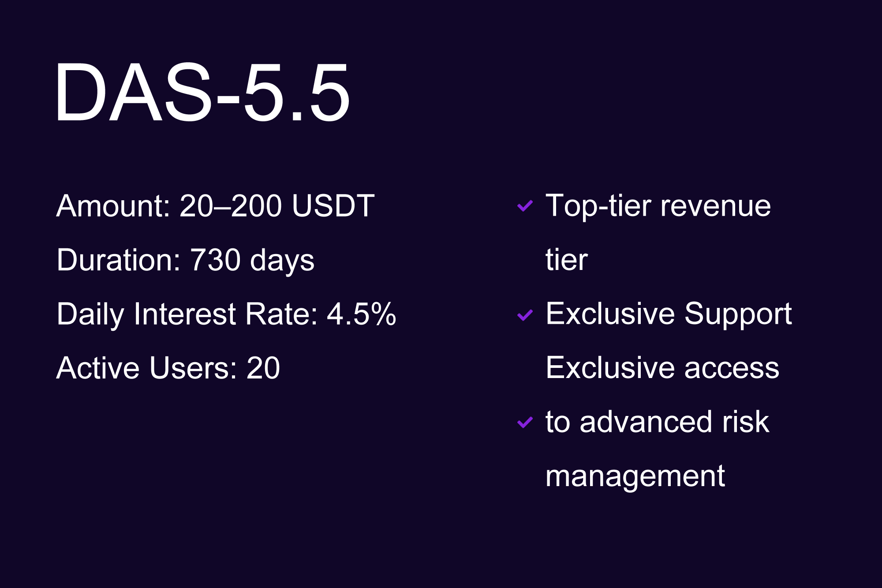Click the word tier on second line
Screen dimensions: 882x588
(566, 260)
